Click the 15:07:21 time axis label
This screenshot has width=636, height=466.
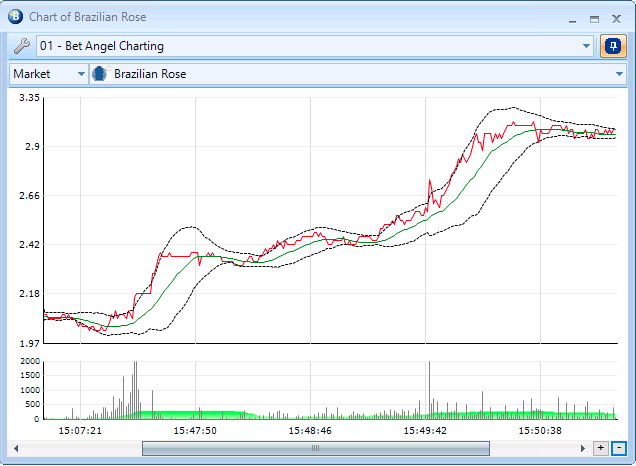coord(80,431)
